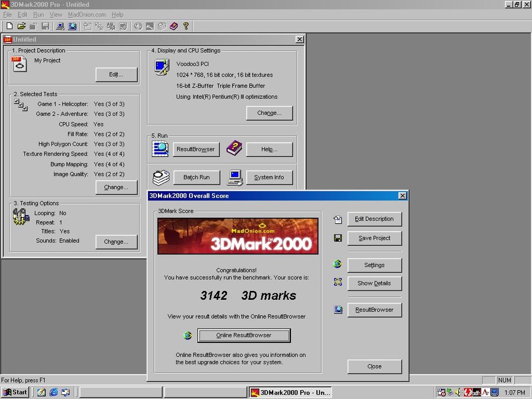Screen dimensions: 532x399
Task: Close the Overall Score dialog with X
Action: click(402, 196)
